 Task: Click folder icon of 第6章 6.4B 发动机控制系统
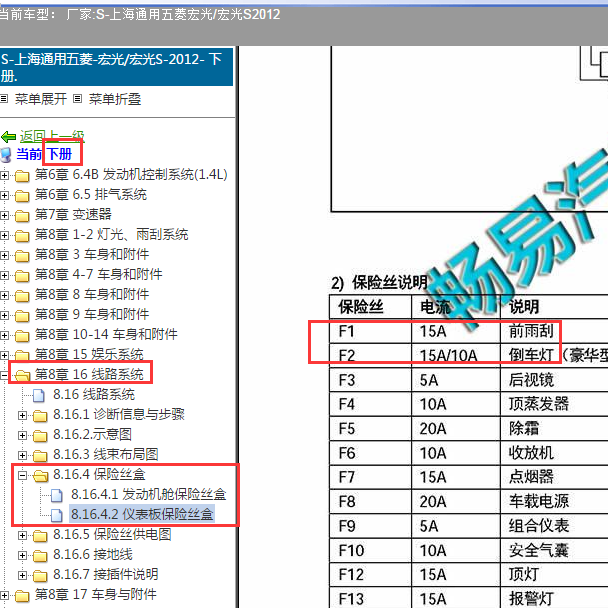(22, 176)
